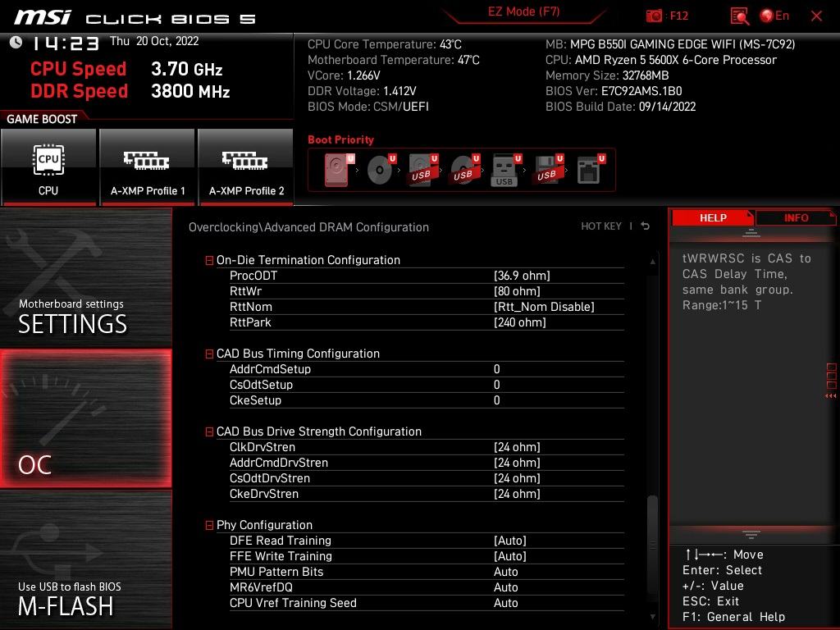Click the clock icon beside the time
This screenshot has width=840, height=630.
tap(16, 43)
